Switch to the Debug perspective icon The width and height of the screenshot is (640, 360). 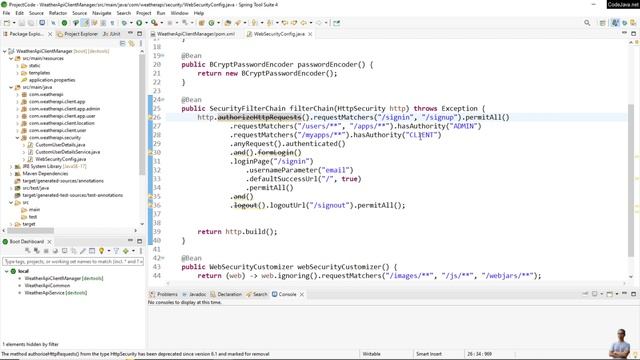point(624,23)
